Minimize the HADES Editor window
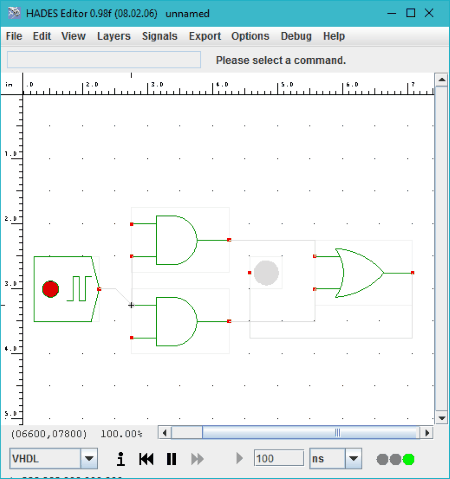 392,13
